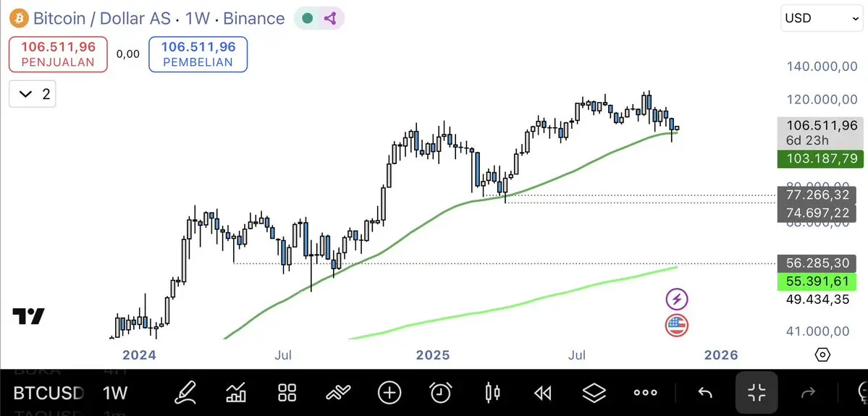Create an alert with alarm clock icon
The height and width of the screenshot is (416, 868).
(440, 394)
